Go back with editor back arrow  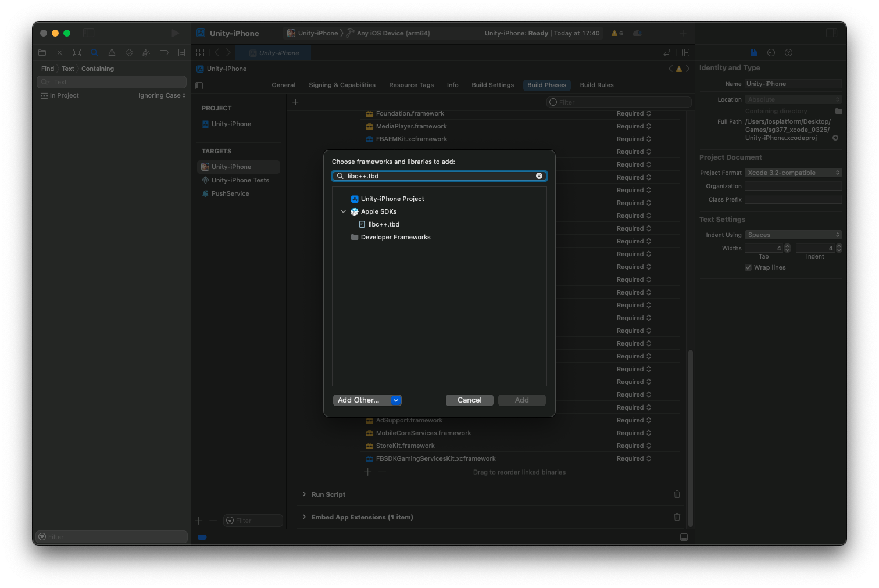tap(217, 52)
